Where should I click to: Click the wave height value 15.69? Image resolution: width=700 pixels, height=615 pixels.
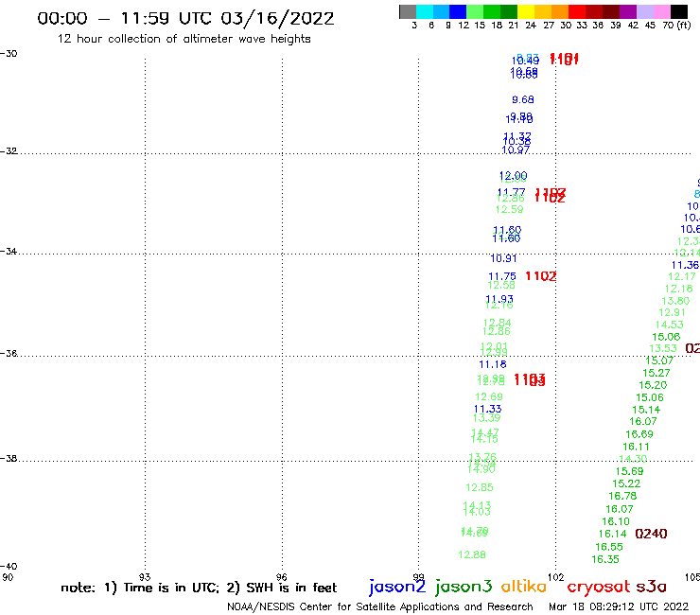(x=629, y=471)
